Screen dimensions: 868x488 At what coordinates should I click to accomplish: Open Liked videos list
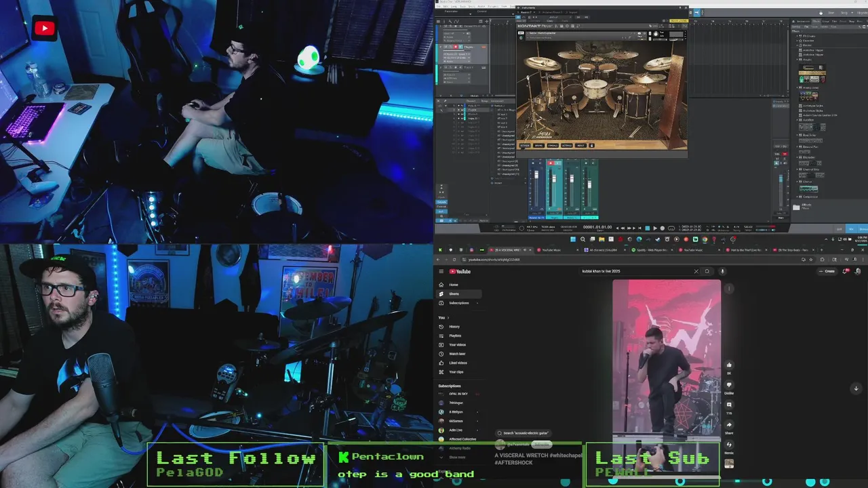(x=458, y=363)
